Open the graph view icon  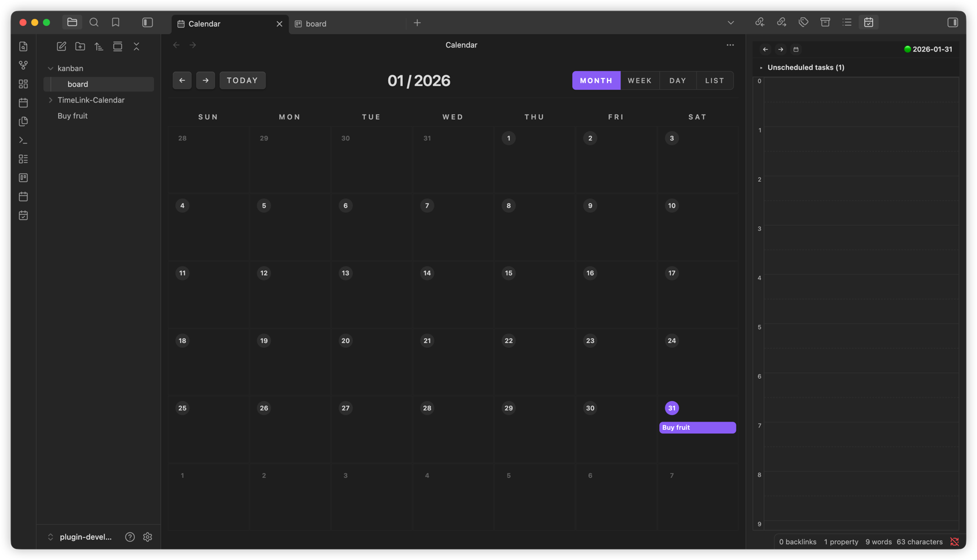pos(23,65)
